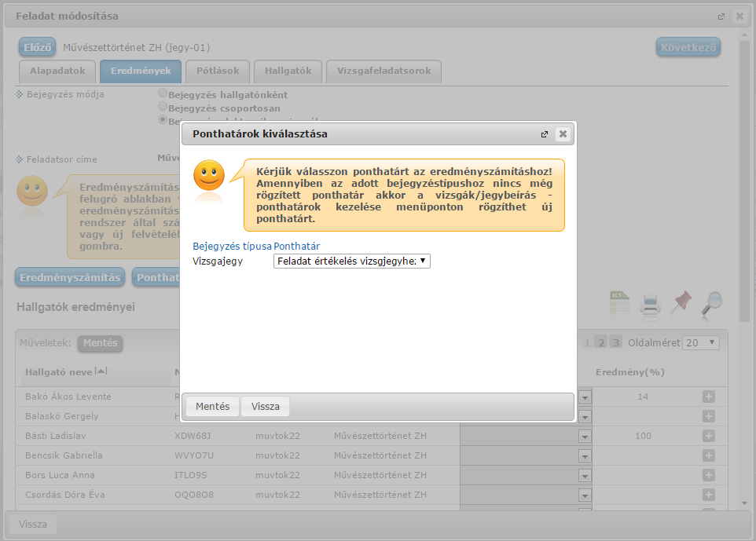Click Vissza at the window bottom
756x541 pixels.
click(33, 525)
